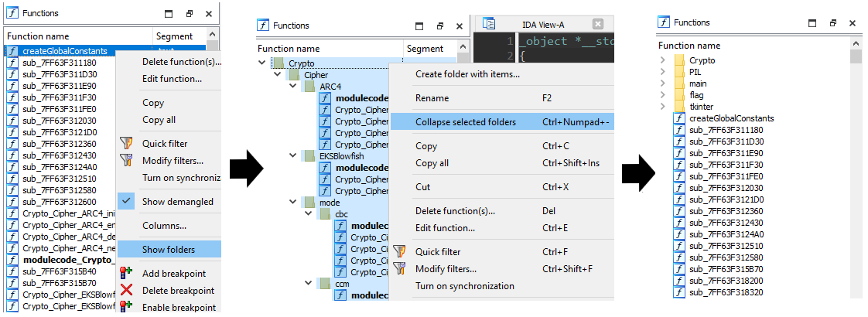The width and height of the screenshot is (868, 317).
Task: Choose Rename with F2 shortcut
Action: (x=502, y=98)
